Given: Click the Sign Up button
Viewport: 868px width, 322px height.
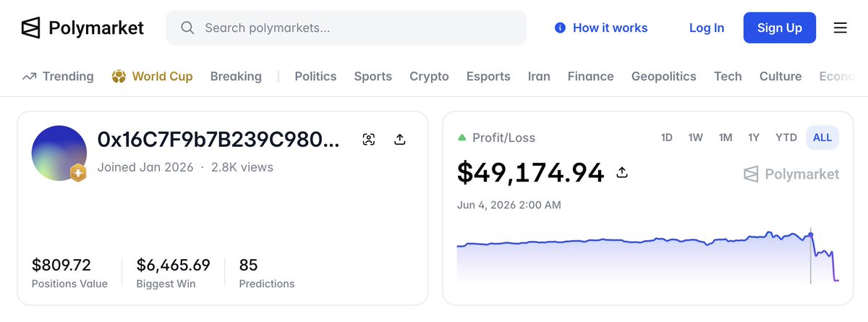Looking at the screenshot, I should (x=780, y=28).
